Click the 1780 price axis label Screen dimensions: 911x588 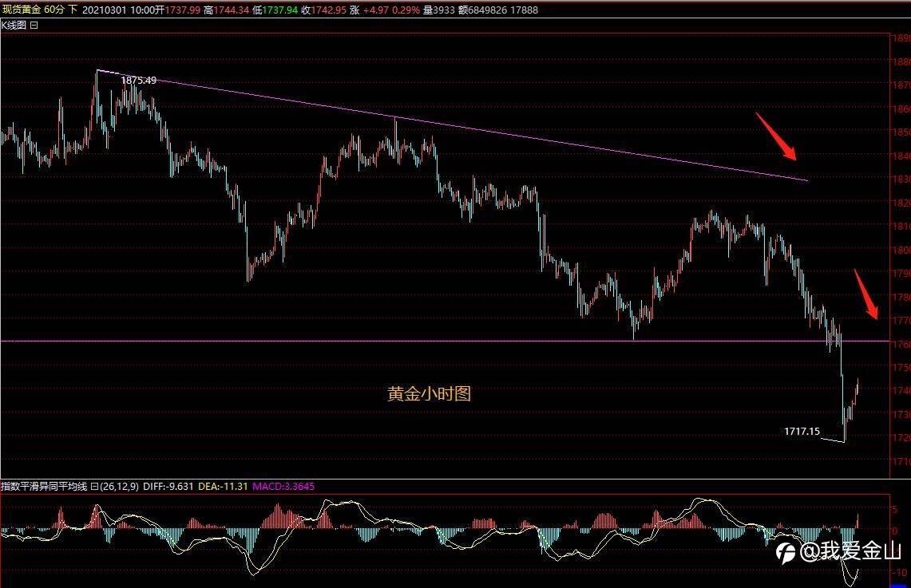pyautogui.click(x=901, y=298)
